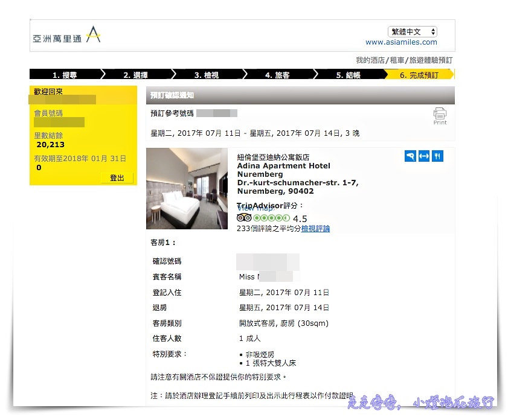Screen dimensions: 511x420
Task: Click the restaurant fork-and-knife icon
Action: click(438, 156)
